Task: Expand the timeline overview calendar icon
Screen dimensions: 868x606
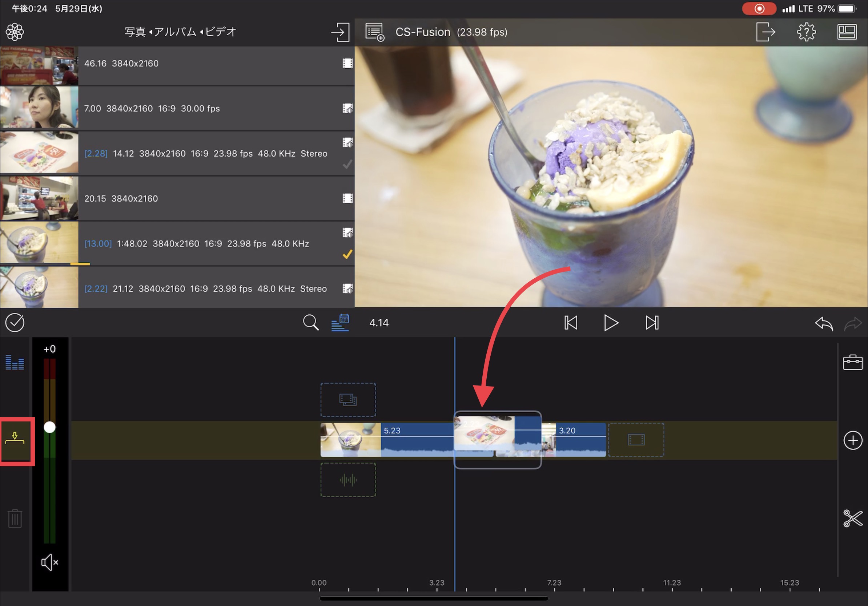Action: (x=340, y=323)
